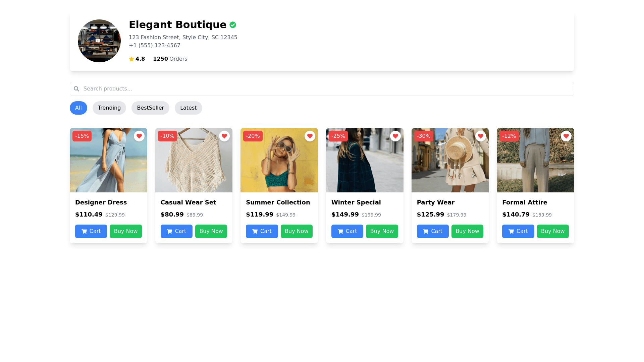
Task: Add Designer Dress to cart
Action: point(91,231)
